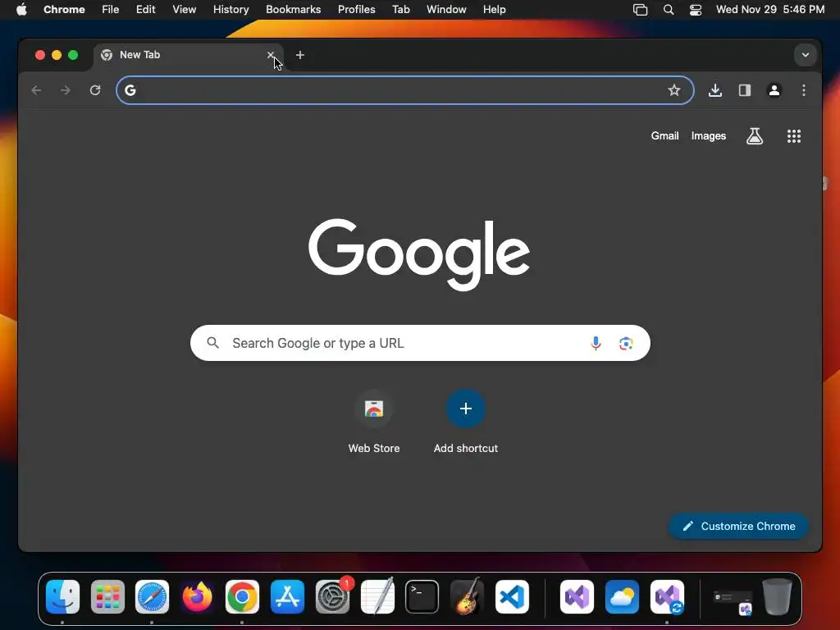Click the Add shortcut button
The image size is (840, 630).
click(466, 422)
